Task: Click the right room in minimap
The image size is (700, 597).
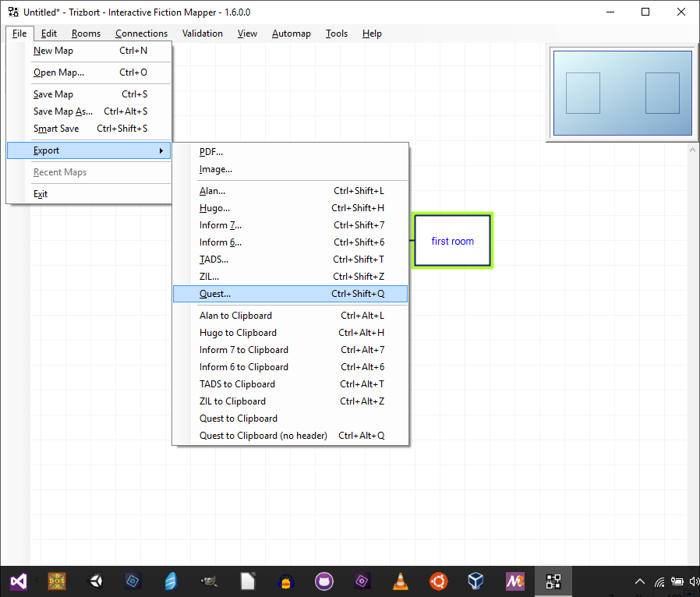Action: point(663,93)
